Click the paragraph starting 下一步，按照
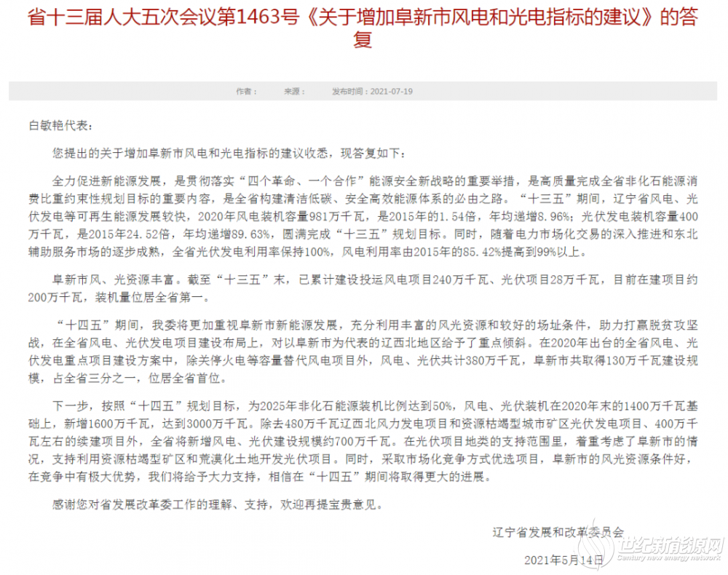Screen dimensions: 728x575 click(363, 441)
